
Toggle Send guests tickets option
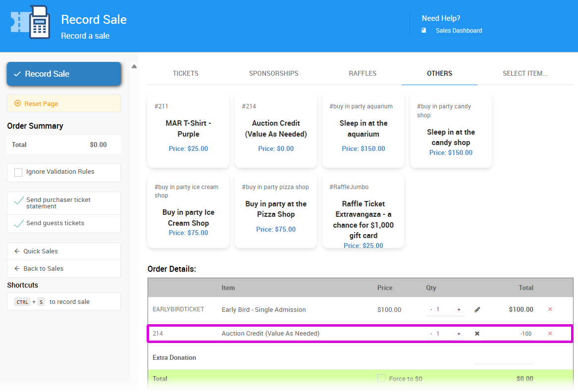click(19, 224)
